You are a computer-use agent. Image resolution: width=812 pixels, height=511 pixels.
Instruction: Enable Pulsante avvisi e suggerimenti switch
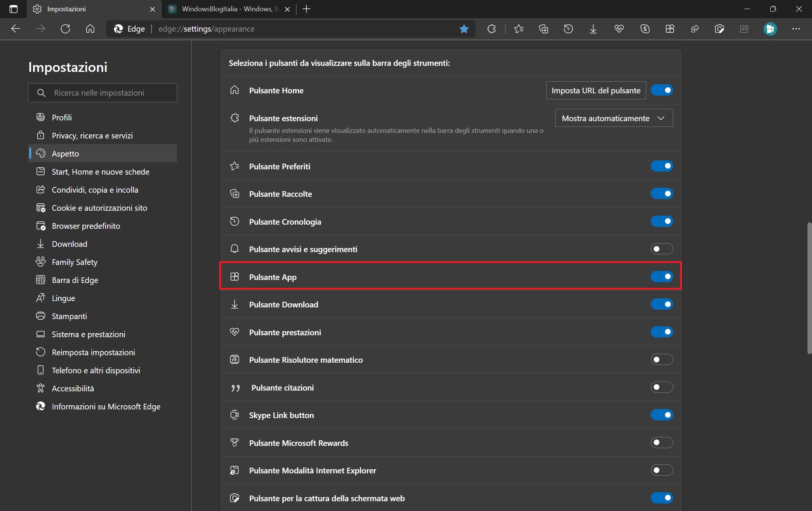tap(662, 249)
